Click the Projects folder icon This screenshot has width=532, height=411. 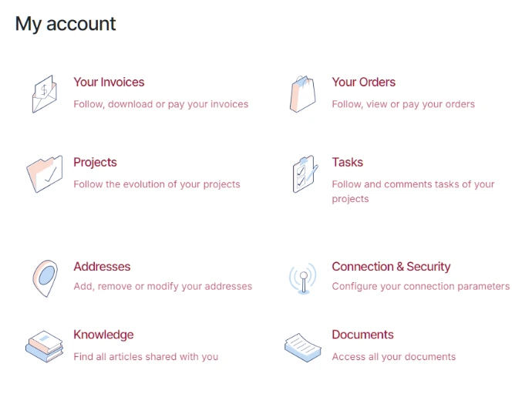tap(44, 173)
